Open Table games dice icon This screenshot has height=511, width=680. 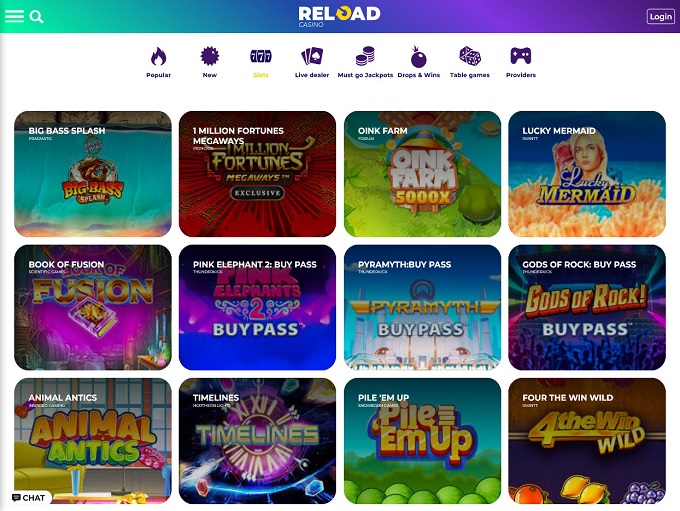[x=470, y=56]
